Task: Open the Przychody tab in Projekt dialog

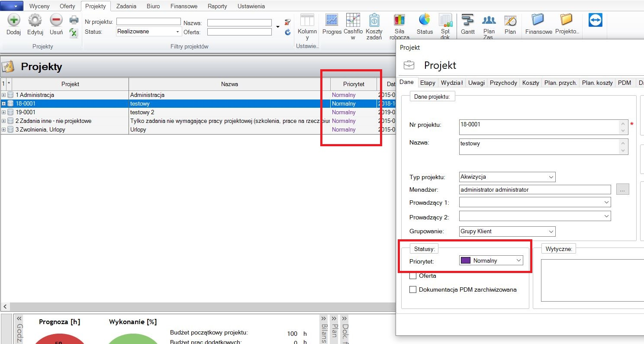Action: (x=503, y=83)
